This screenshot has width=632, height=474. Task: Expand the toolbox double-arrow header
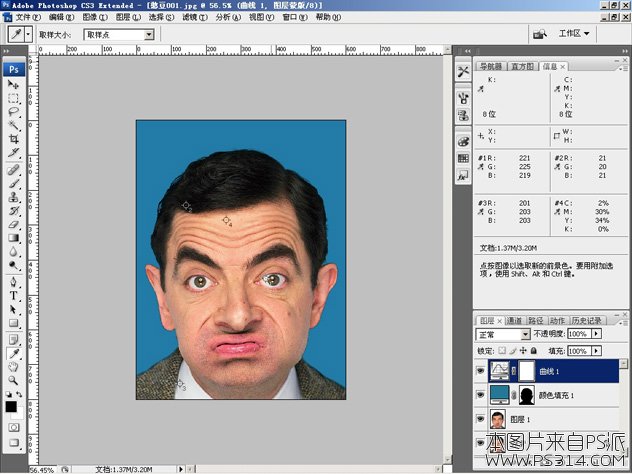(x=7, y=51)
